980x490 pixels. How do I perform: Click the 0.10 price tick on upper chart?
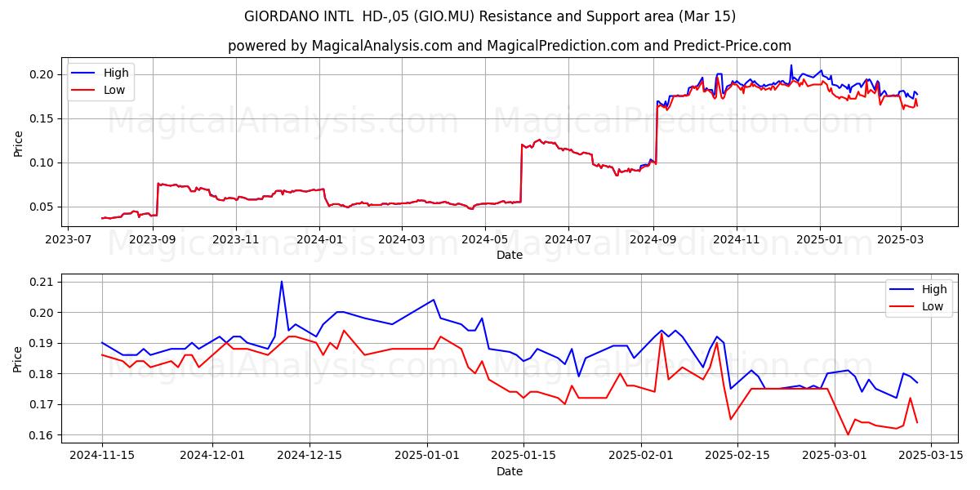pos(43,163)
